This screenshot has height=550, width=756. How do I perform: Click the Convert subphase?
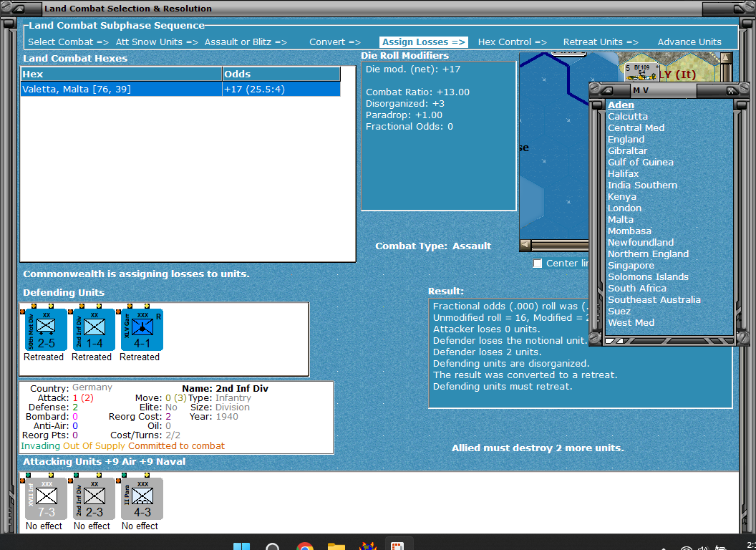tap(334, 42)
